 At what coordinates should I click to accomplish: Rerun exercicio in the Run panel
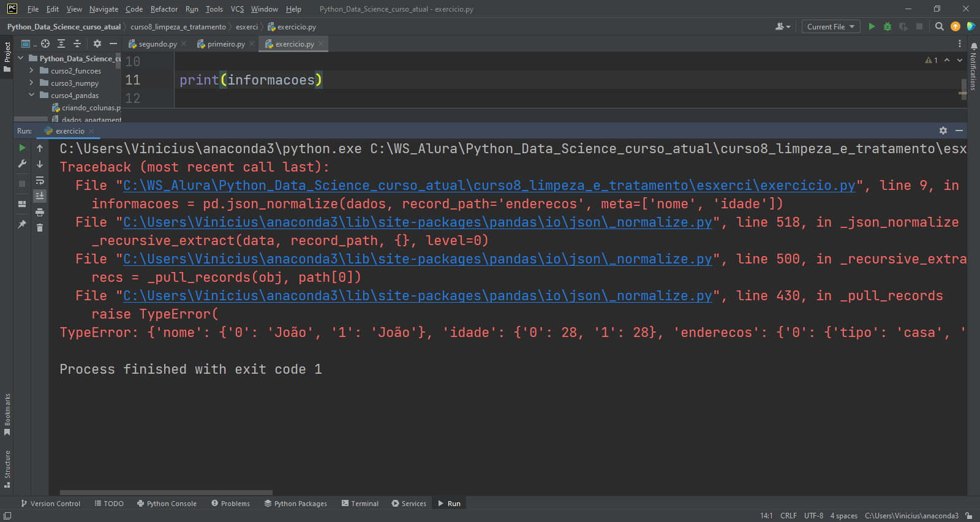22,148
